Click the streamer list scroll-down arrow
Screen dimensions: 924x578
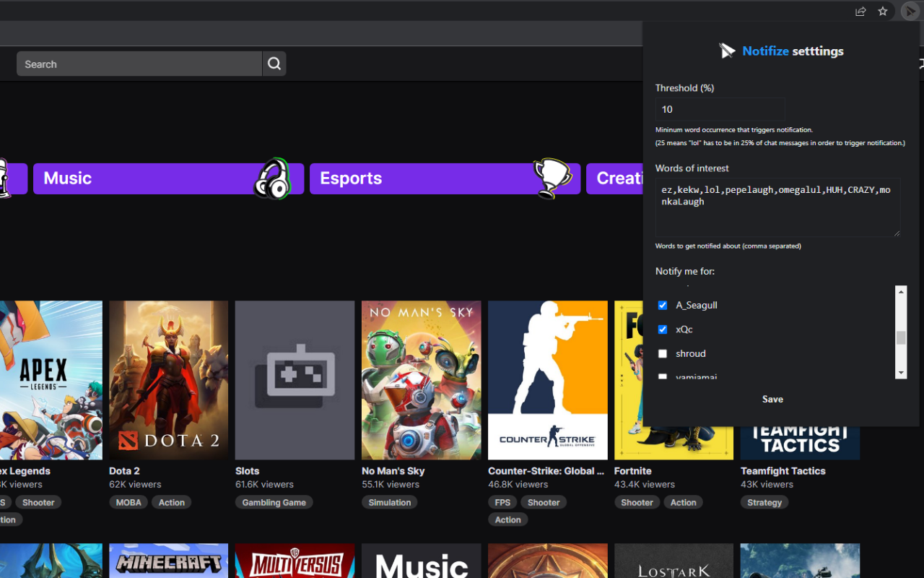pos(901,373)
